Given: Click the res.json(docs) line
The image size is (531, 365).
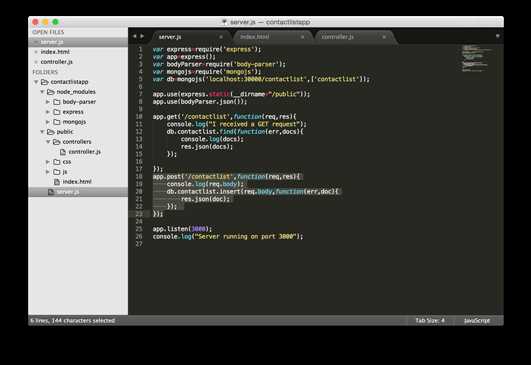Looking at the screenshot, I should click(207, 147).
